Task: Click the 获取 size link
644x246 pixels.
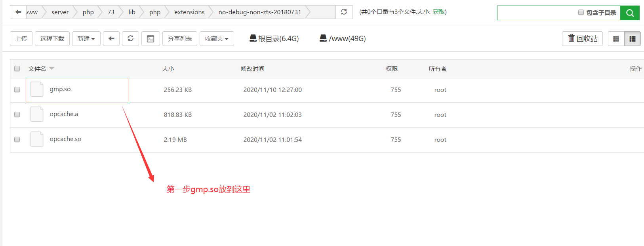Action: tap(438, 12)
